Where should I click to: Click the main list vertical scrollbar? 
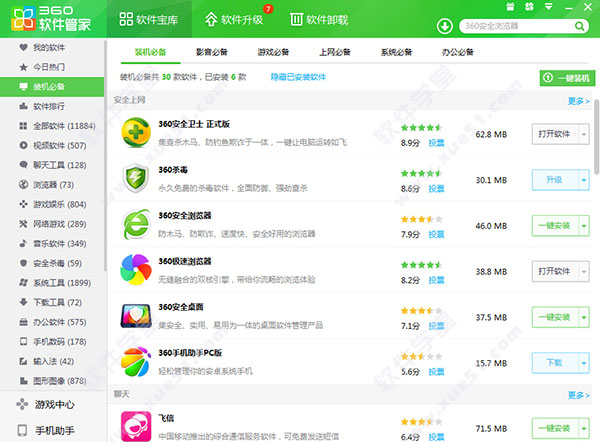point(597,139)
